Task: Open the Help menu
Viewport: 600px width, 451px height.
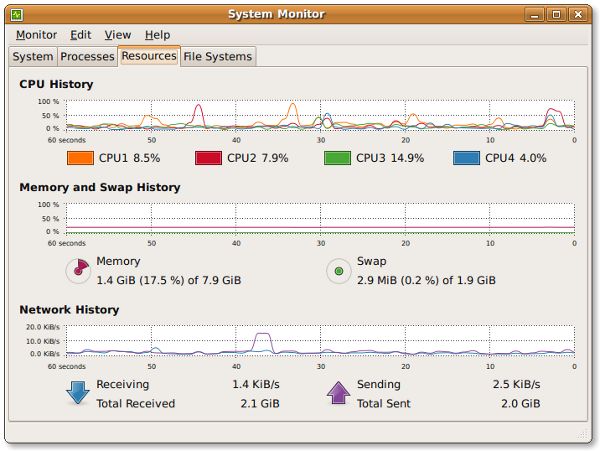Action: point(157,35)
